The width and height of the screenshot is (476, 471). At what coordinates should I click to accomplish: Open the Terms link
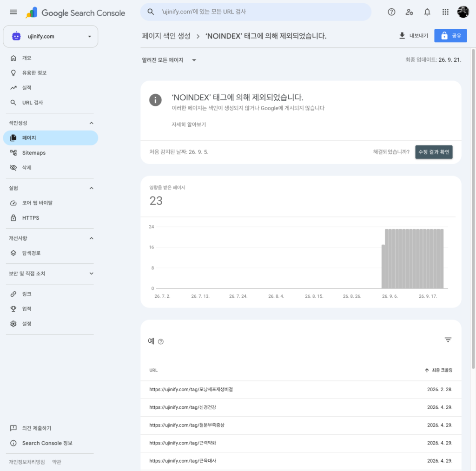(x=56, y=462)
